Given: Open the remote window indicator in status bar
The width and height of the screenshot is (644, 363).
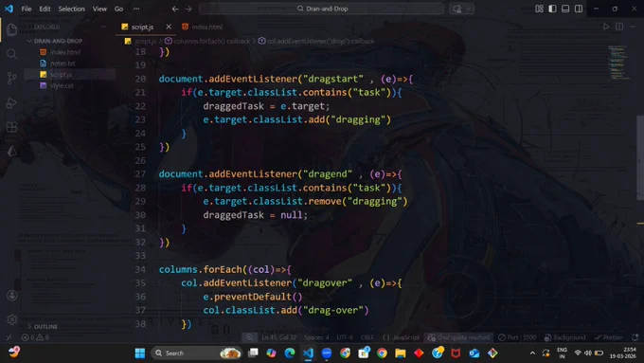Looking at the screenshot, I should pyautogui.click(x=9, y=337).
